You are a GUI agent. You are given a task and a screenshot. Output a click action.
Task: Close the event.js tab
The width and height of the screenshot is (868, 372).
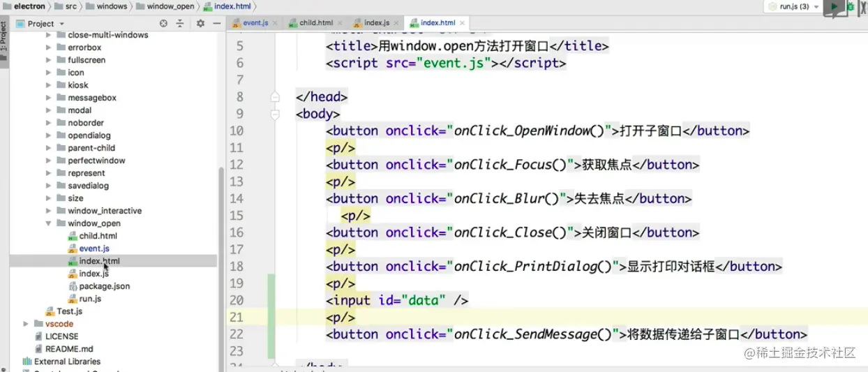click(276, 23)
